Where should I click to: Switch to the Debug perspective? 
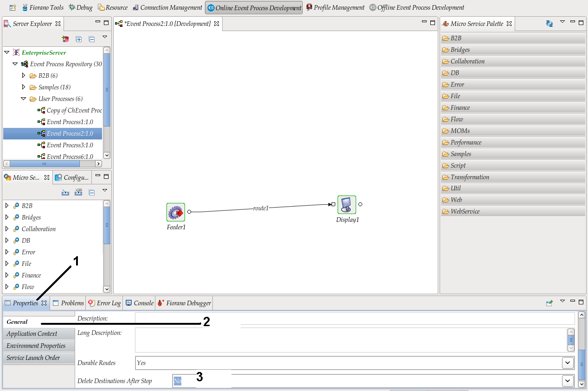pos(81,7)
